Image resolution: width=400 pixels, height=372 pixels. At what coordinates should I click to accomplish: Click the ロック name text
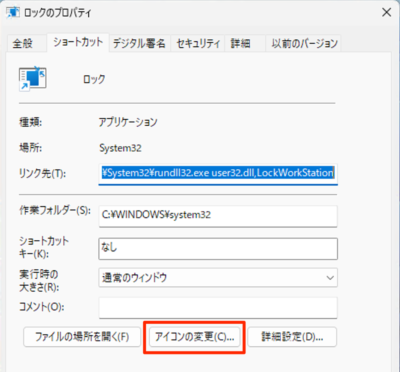(x=94, y=79)
